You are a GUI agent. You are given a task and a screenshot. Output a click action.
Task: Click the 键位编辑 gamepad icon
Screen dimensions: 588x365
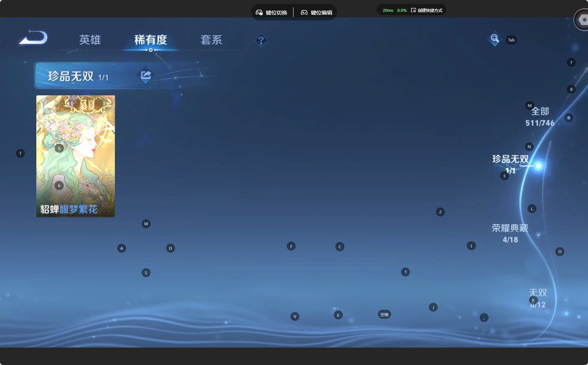304,12
